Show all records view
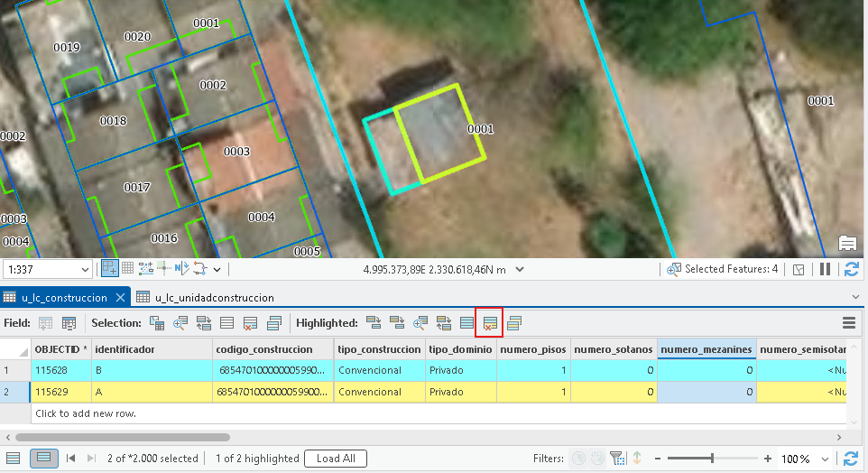The height and width of the screenshot is (473, 868). (14, 458)
